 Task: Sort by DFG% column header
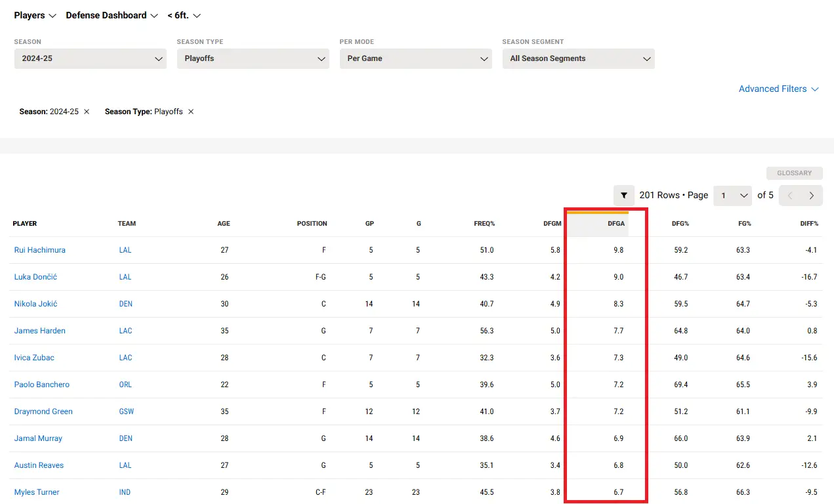[x=680, y=224]
